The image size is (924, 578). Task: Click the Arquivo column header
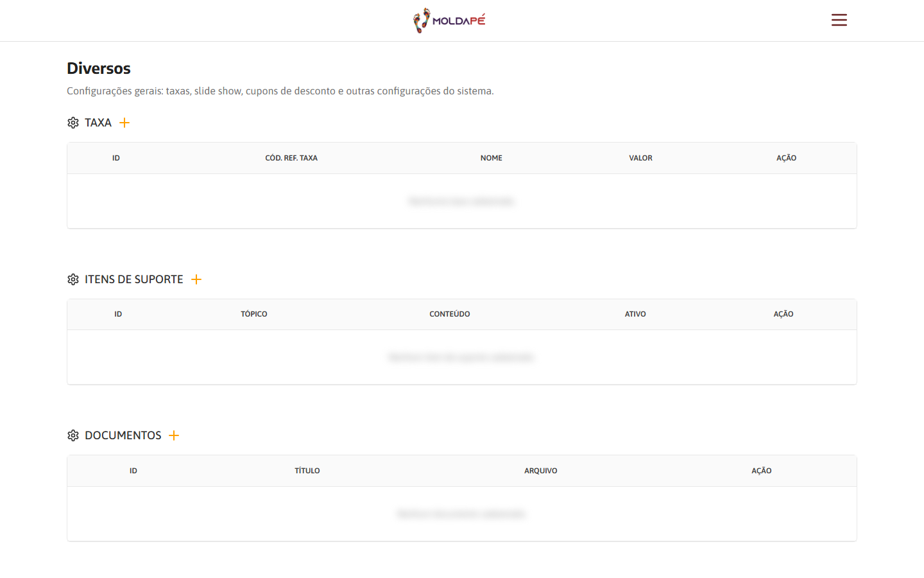coord(541,471)
